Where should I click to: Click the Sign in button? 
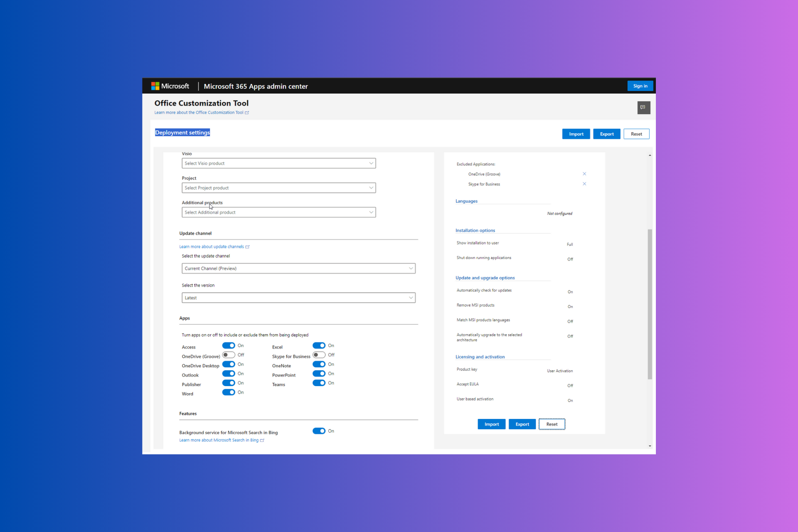[640, 86]
